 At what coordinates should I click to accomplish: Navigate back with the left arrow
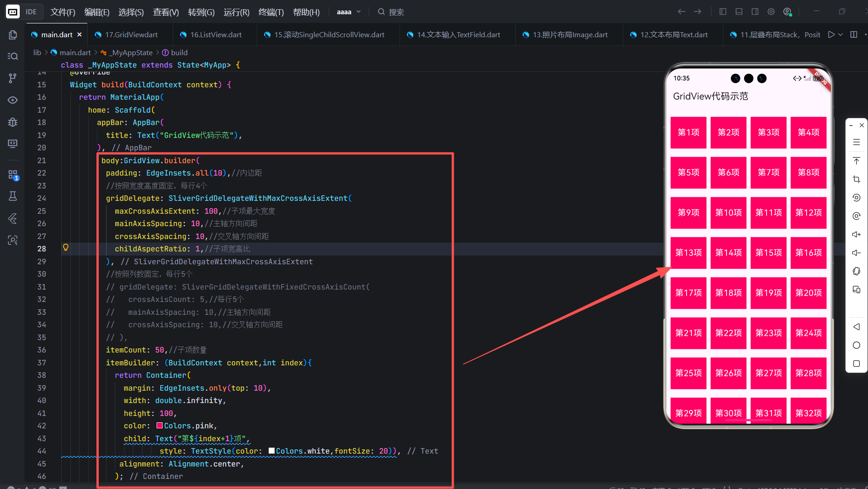pos(682,11)
